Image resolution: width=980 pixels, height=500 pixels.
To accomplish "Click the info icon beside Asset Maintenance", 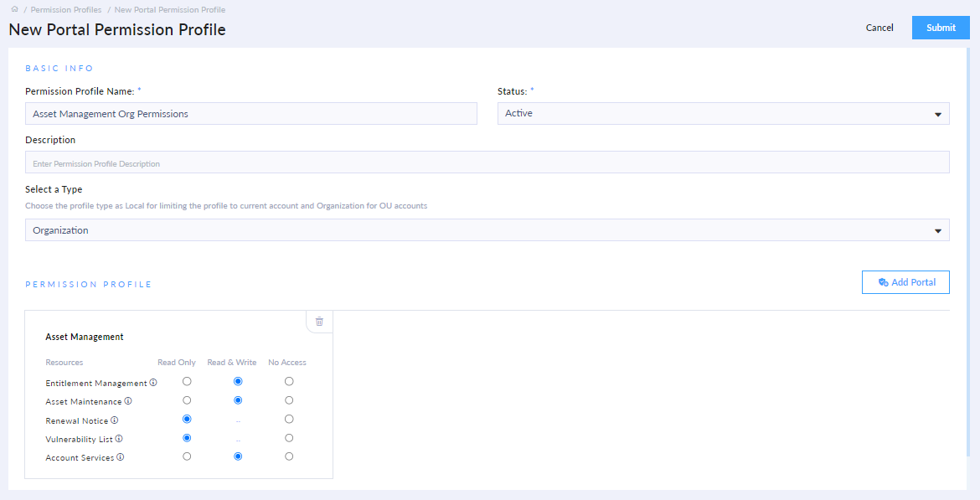I will point(127,401).
